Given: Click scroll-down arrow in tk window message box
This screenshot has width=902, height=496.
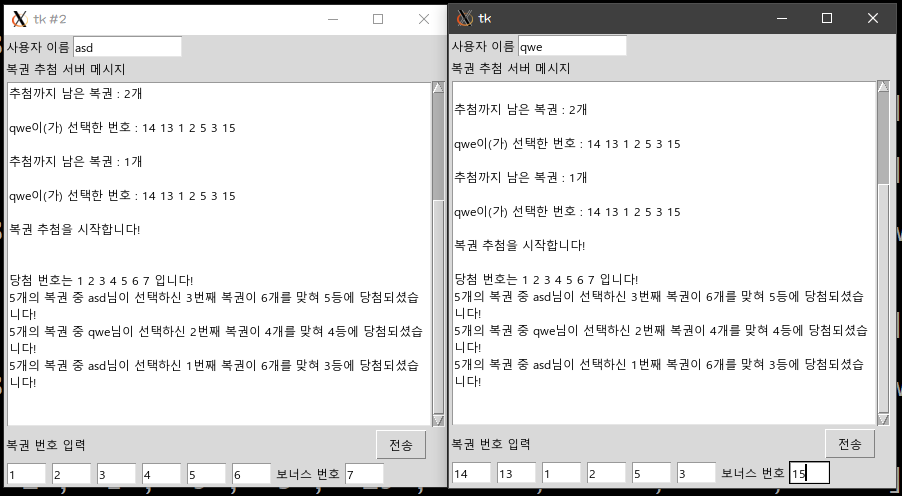Looking at the screenshot, I should pos(883,419).
